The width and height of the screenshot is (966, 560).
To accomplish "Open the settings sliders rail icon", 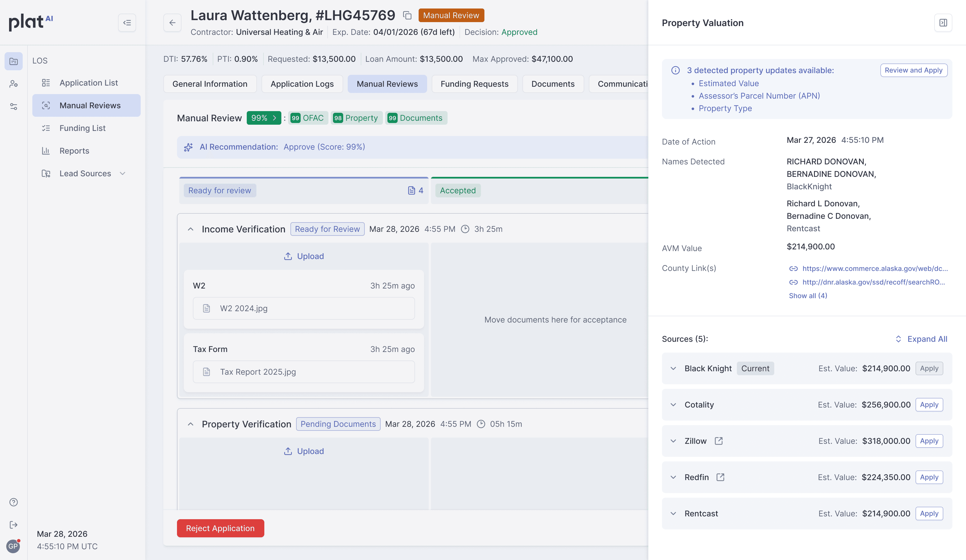I will pos(13,106).
